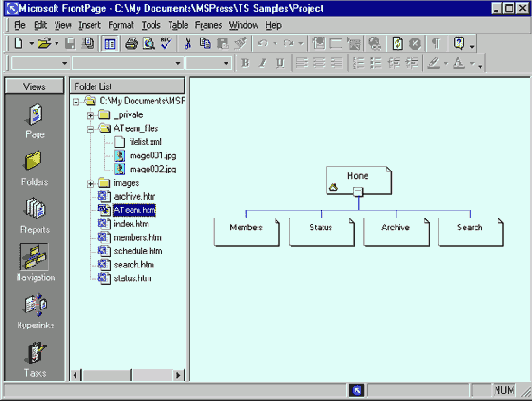Select the Members page box

247,232
